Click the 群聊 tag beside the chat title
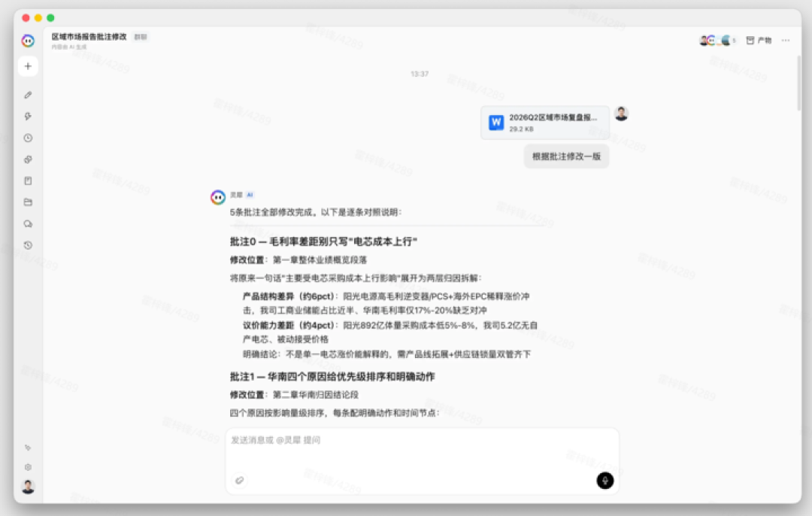 click(x=141, y=37)
